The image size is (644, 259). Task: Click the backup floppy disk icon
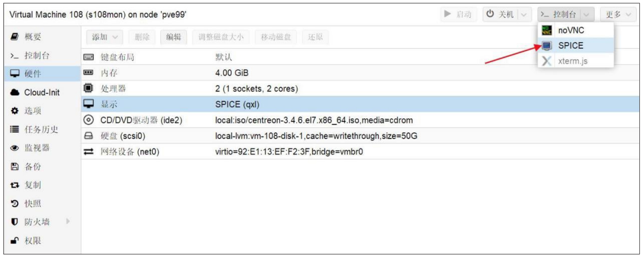tap(15, 167)
